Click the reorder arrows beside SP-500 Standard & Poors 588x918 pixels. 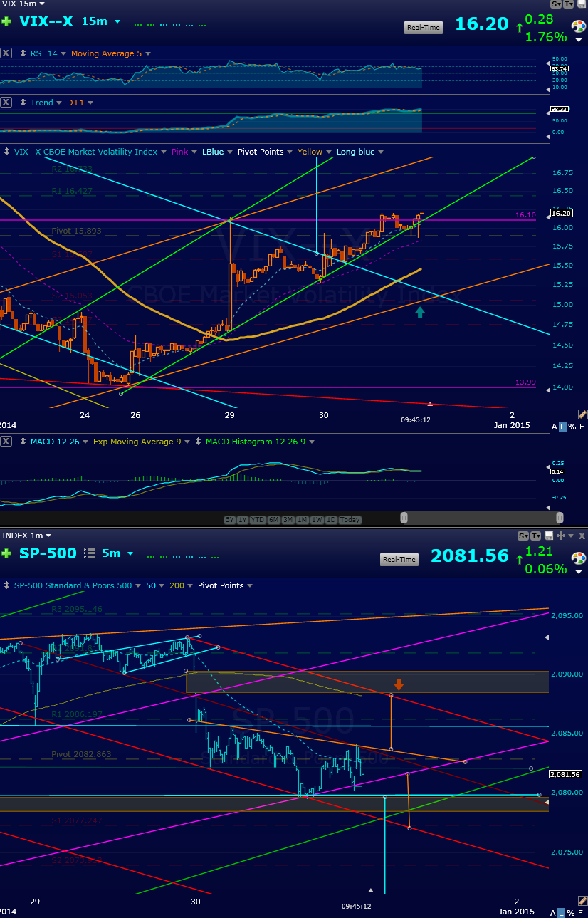coord(7,585)
